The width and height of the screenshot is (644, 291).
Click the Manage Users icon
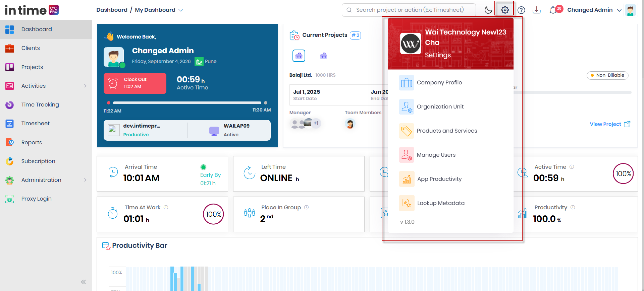407,155
